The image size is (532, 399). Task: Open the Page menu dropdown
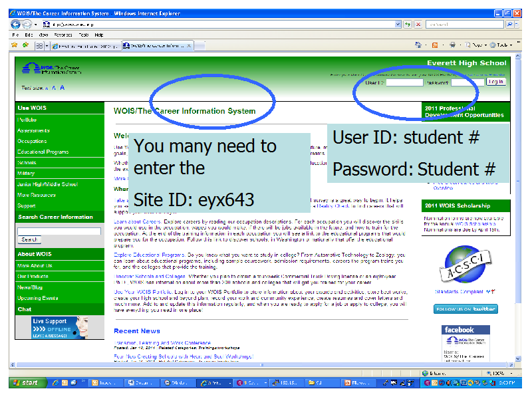[x=477, y=45]
